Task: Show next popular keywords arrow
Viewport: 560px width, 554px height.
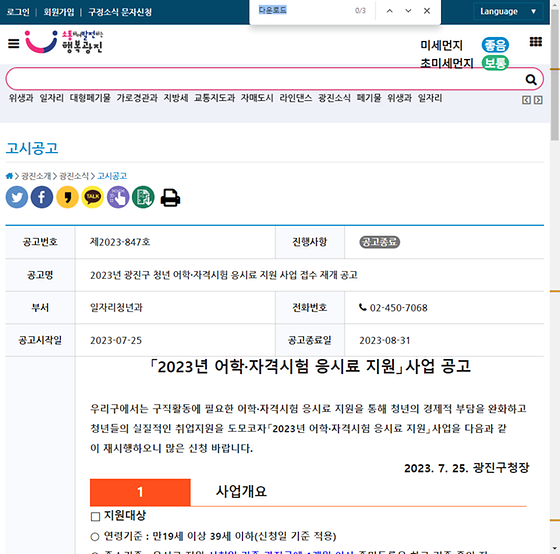Action: click(538, 100)
